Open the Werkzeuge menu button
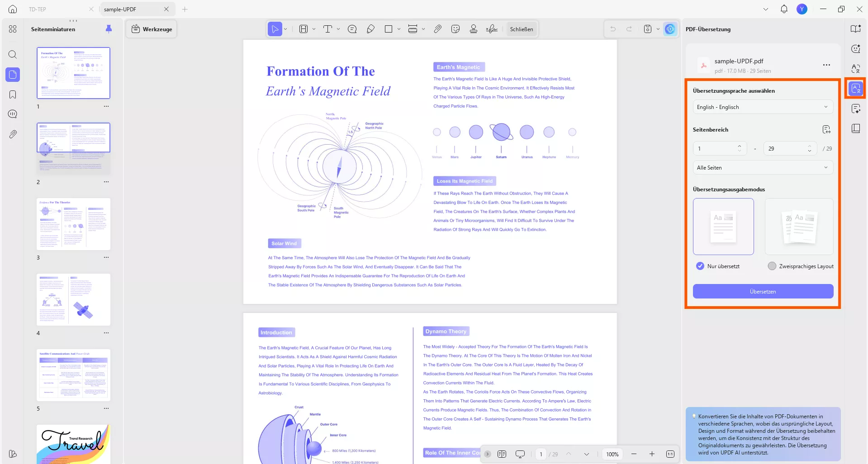Viewport: 868px width, 464px height. 152,29
